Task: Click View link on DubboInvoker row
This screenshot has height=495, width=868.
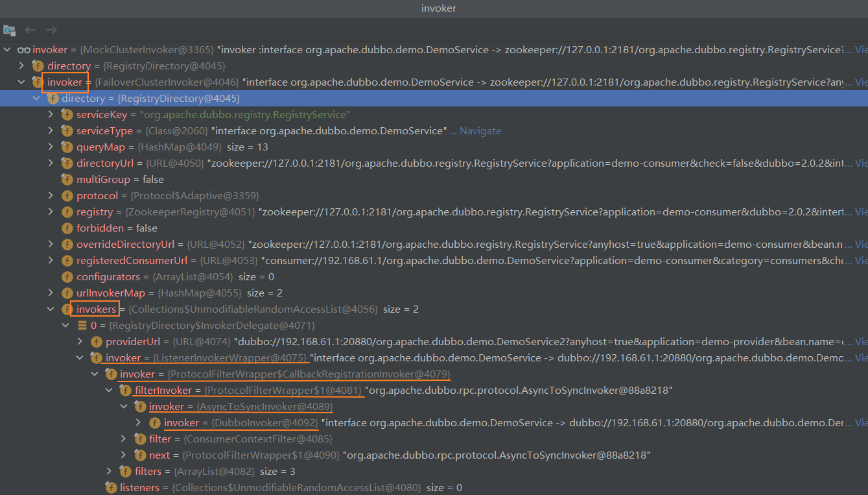Action: click(x=861, y=423)
